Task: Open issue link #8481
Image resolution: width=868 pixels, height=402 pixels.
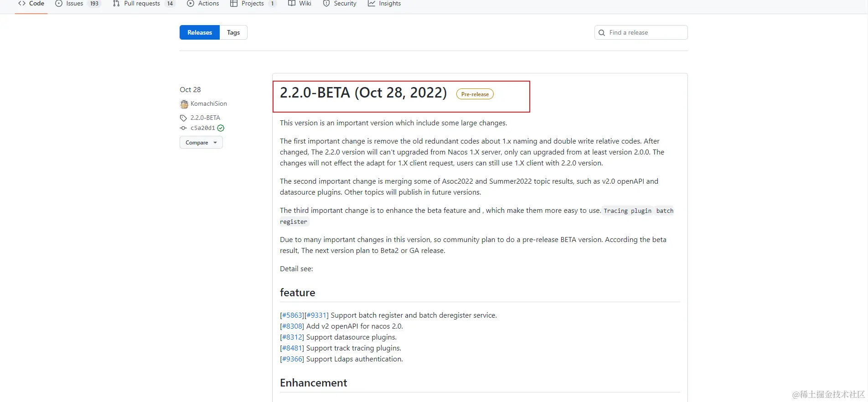Action: click(292, 348)
